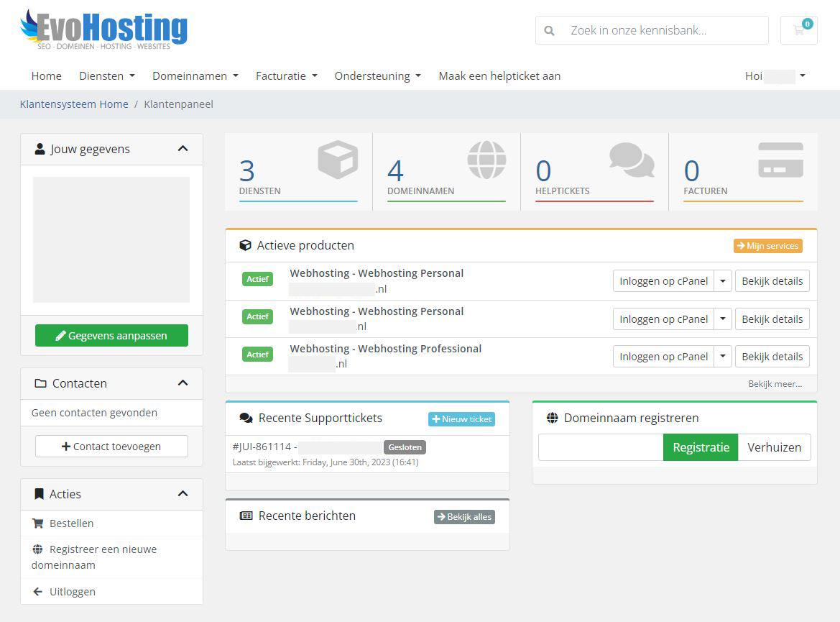The height and width of the screenshot is (622, 840).
Task: Collapse the Contacten panel
Action: tap(183, 383)
